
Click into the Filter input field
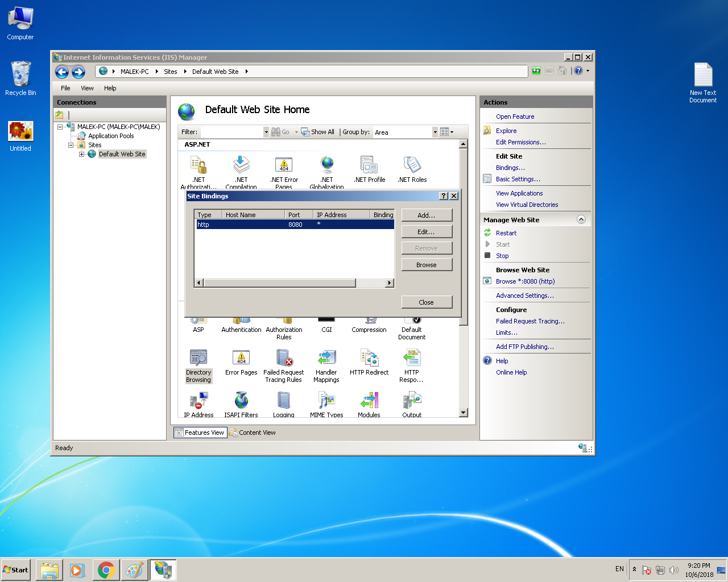(231, 132)
